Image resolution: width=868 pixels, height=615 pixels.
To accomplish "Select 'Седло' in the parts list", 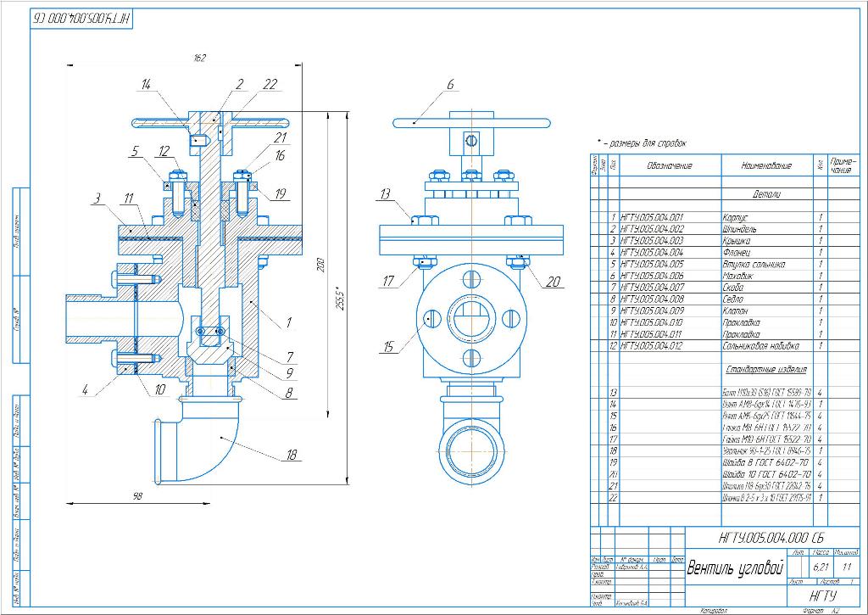I will [x=733, y=299].
